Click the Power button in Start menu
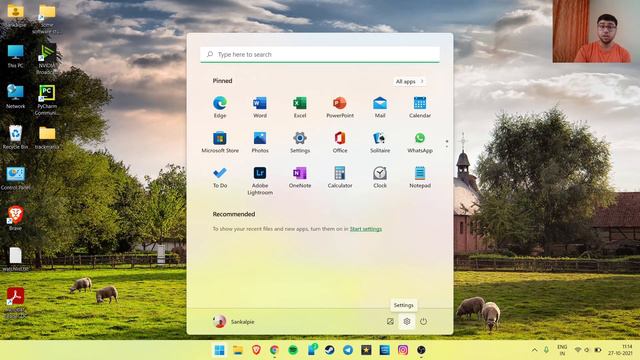Viewport: 640px width, 360px height. tap(423, 322)
